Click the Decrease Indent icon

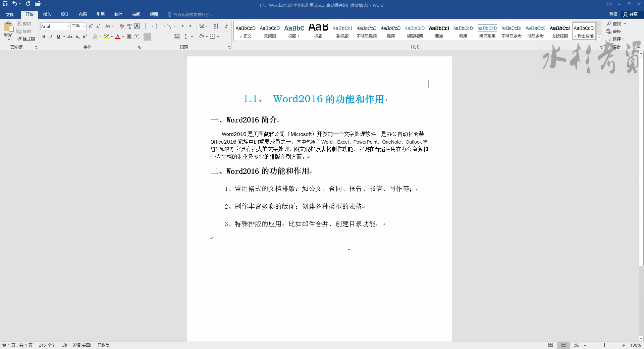click(184, 26)
